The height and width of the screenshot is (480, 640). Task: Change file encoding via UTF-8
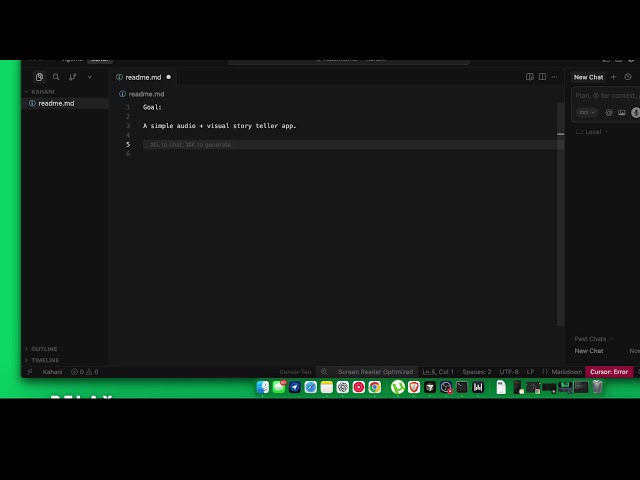click(509, 372)
